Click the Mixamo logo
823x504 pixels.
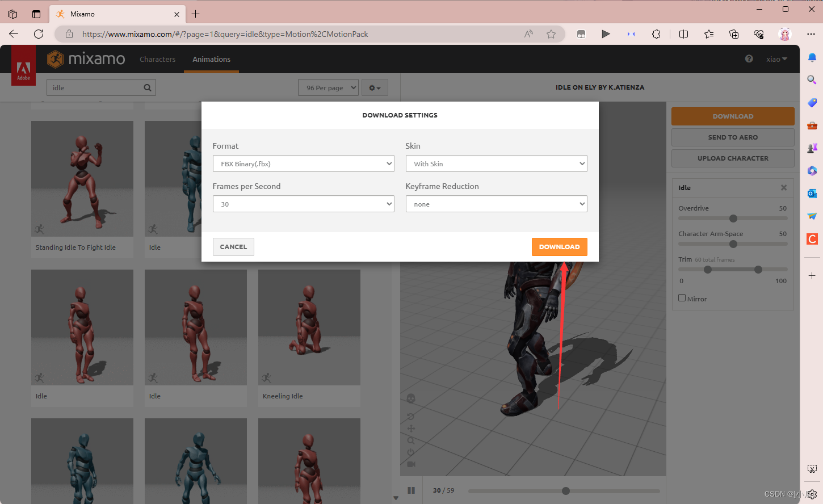click(x=86, y=59)
